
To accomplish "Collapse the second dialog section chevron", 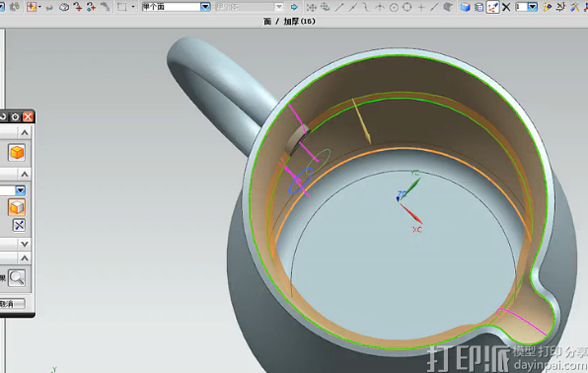I will click(25, 174).
